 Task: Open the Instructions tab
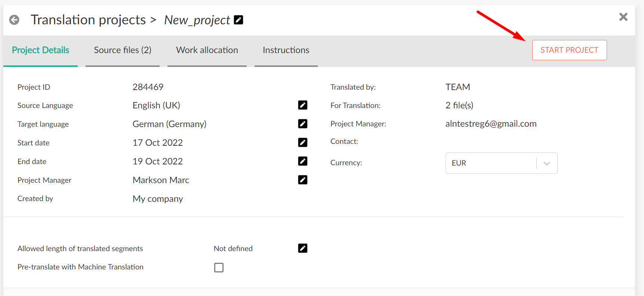click(286, 50)
